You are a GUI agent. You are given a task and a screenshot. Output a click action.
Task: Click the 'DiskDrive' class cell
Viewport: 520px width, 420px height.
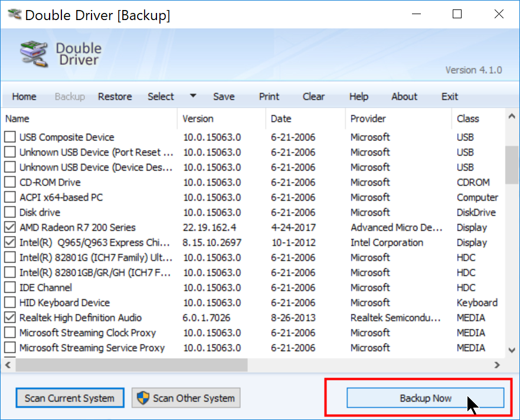tap(476, 212)
